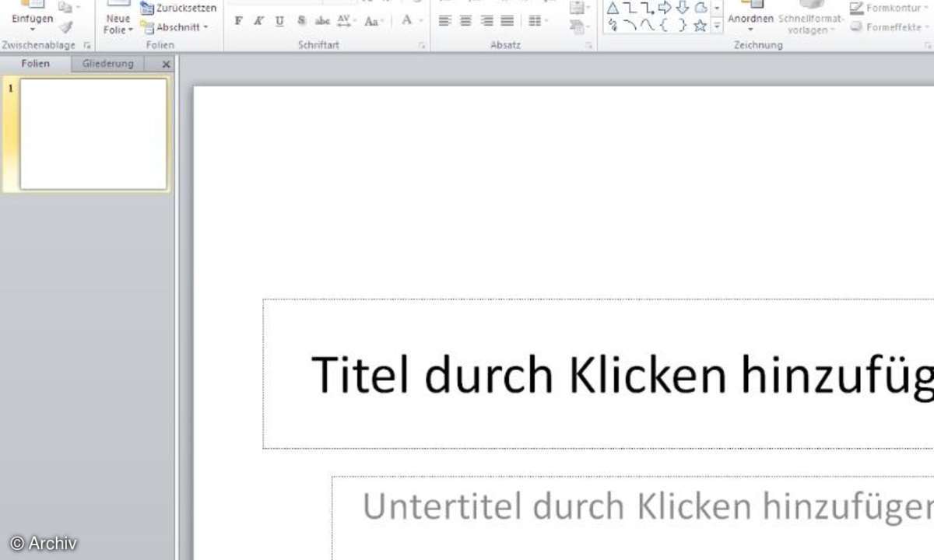Center-align the paragraph text
934x560 pixels.
pos(465,21)
